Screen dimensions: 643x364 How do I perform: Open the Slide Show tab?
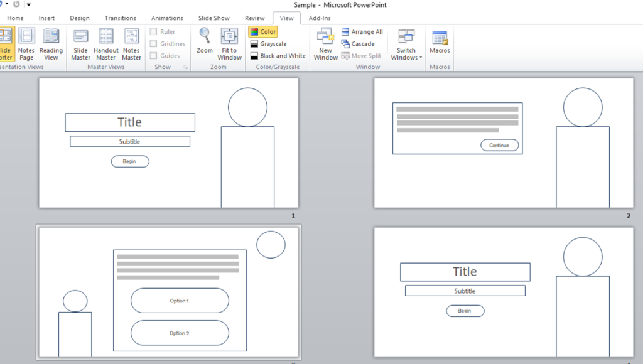[x=213, y=18]
